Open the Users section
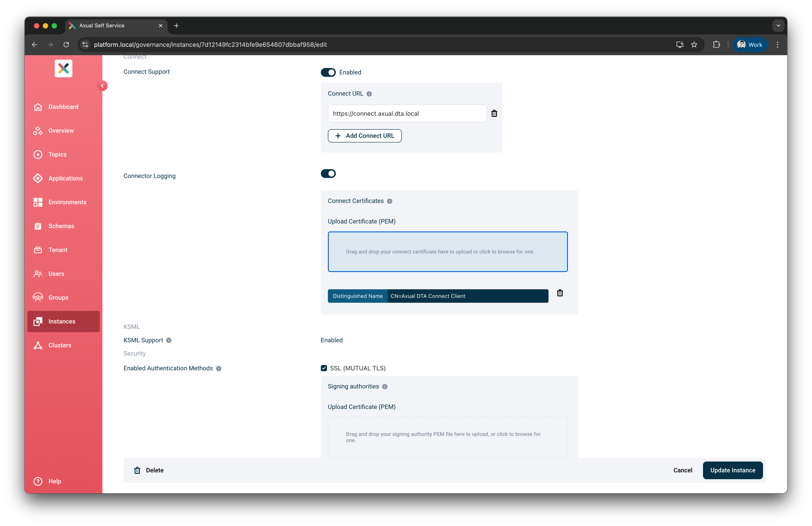 point(56,273)
